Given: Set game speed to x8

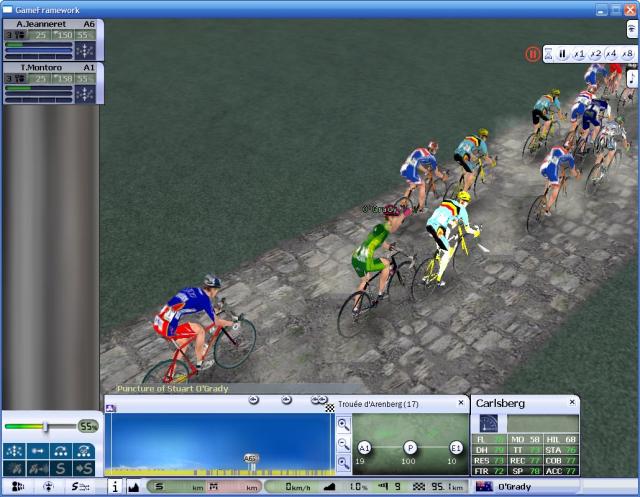Looking at the screenshot, I should tap(627, 54).
